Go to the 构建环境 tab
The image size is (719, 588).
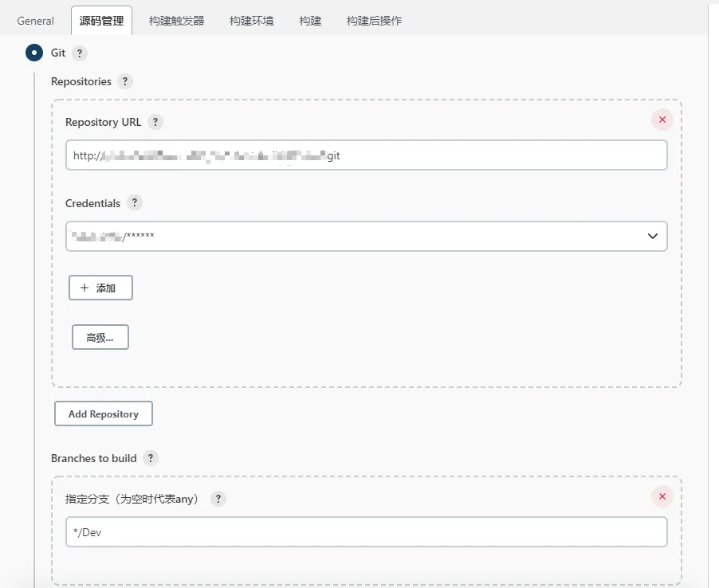point(251,21)
